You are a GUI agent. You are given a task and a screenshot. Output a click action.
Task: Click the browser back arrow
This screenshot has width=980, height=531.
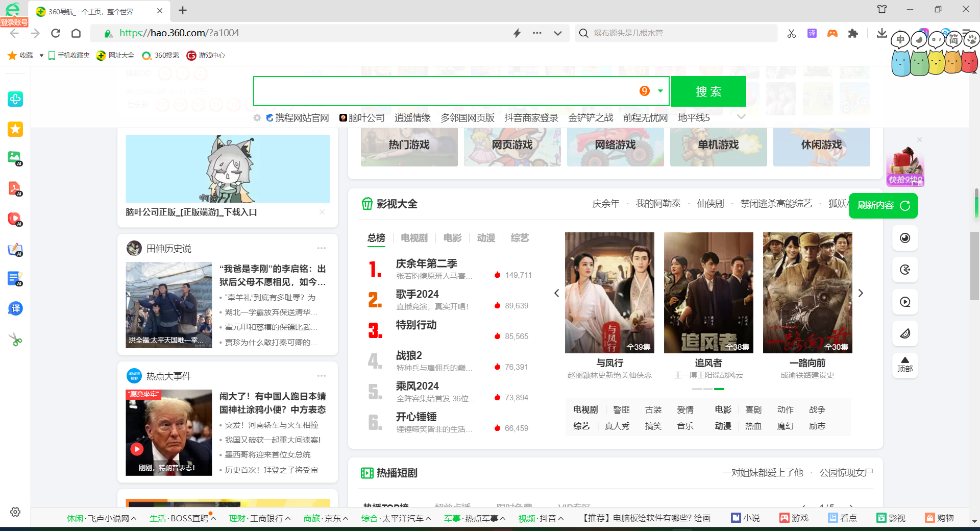click(14, 33)
